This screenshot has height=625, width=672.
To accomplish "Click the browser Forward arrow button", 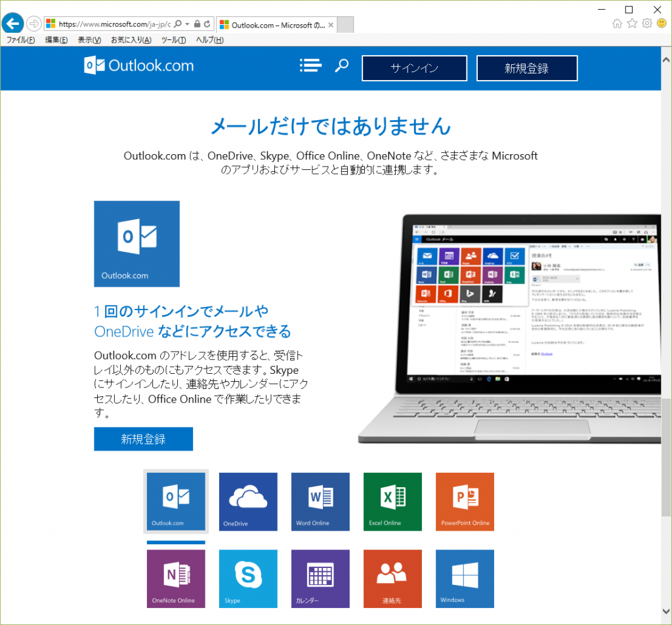I will coord(34,24).
